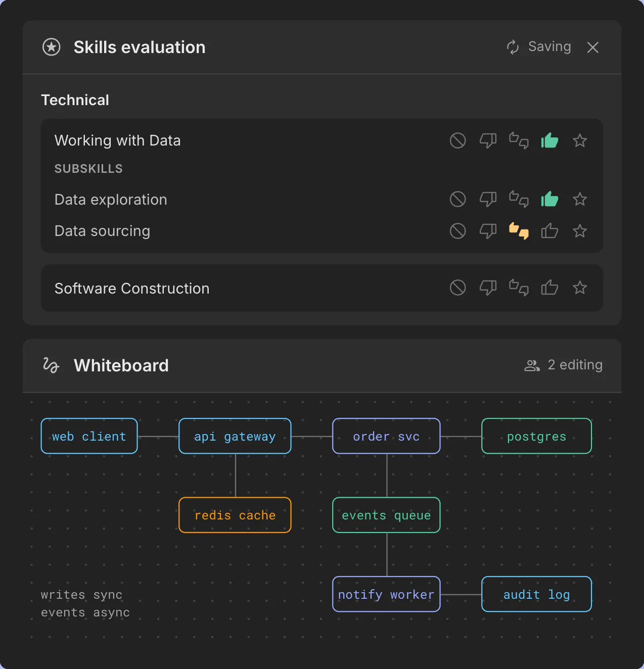Rate Software Construction thumbs down

(488, 288)
